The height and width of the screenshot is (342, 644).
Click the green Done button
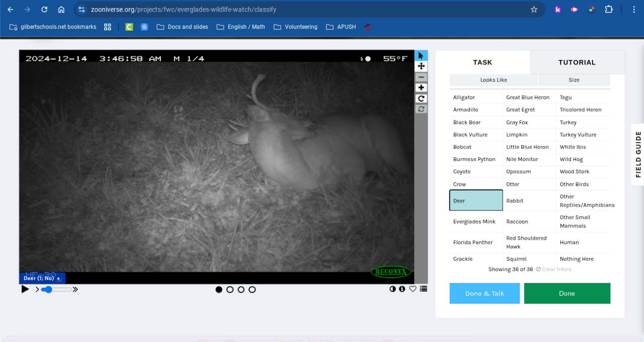(567, 294)
